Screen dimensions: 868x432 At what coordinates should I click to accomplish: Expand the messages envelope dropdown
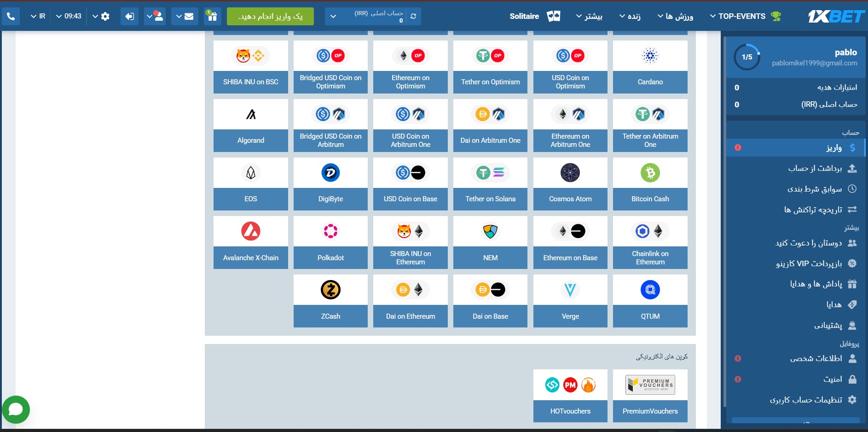point(185,16)
